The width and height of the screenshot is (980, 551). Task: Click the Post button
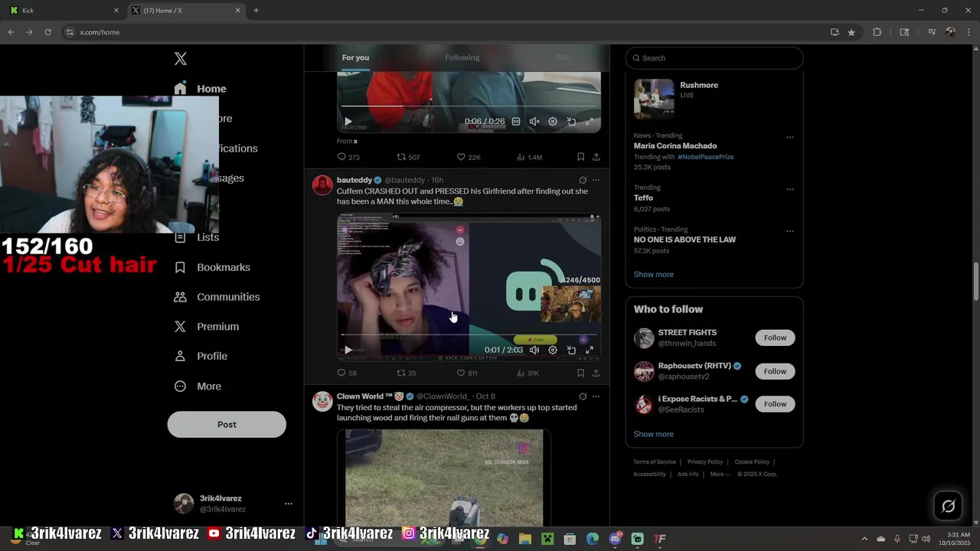(227, 425)
